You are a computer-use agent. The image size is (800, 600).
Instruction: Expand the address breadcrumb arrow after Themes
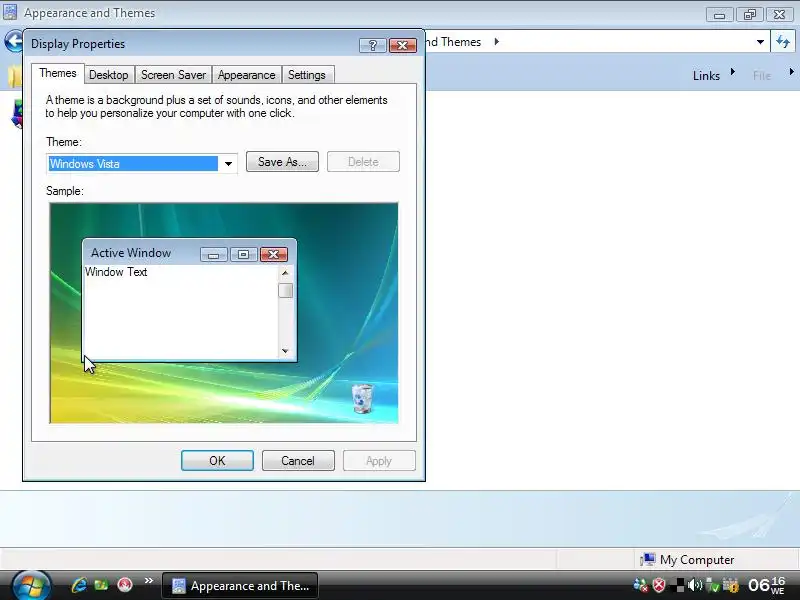(496, 41)
